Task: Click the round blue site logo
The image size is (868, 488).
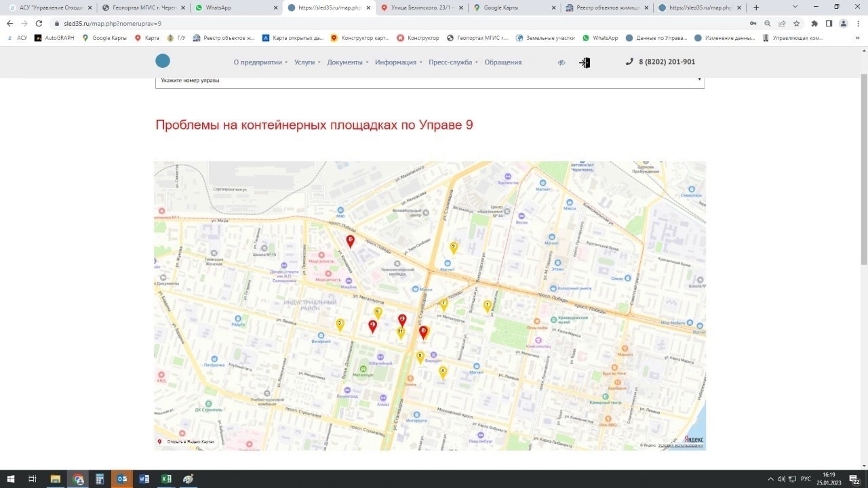Action: click(x=163, y=61)
